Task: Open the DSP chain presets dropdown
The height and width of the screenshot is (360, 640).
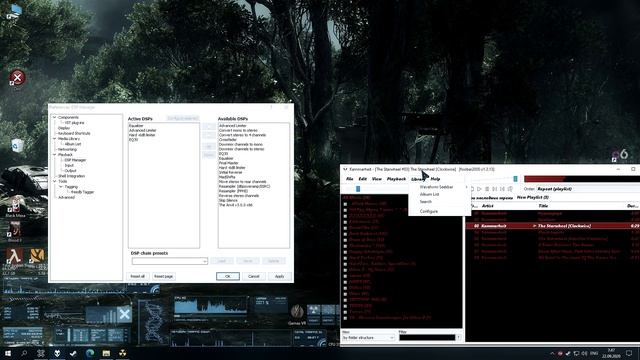Action: (x=169, y=261)
